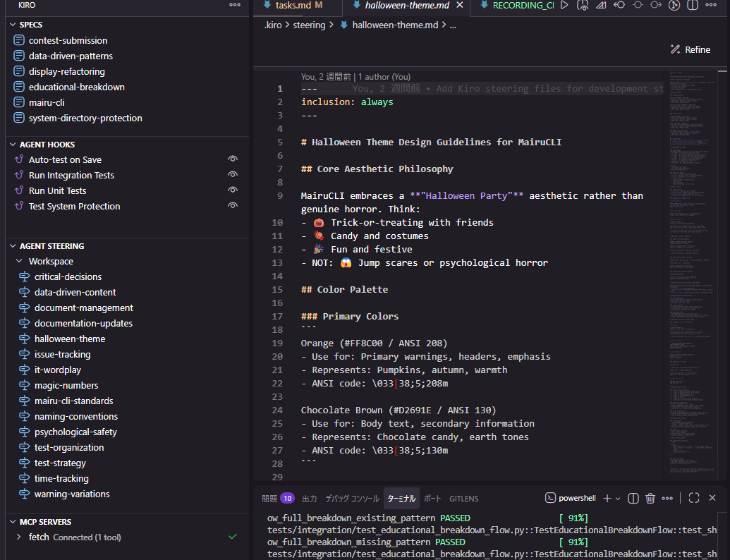Open the display-refactoring spec
730x560 pixels.
click(66, 71)
